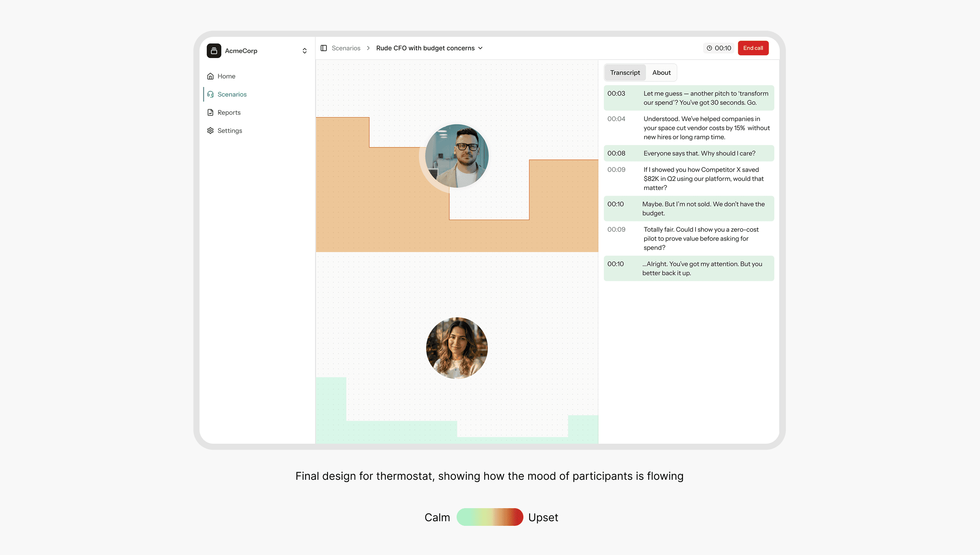Click the Calm to Upset gradient bar
Screen dimensions: 980x555
[489, 517]
